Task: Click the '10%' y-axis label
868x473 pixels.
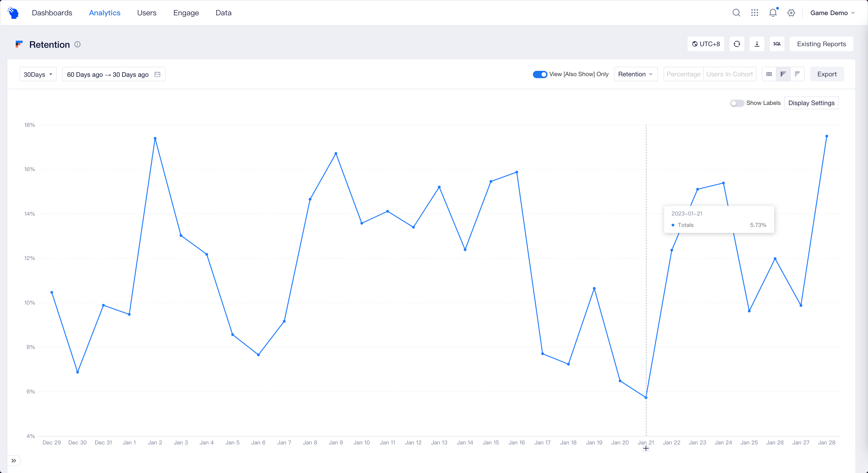Action: (30, 302)
